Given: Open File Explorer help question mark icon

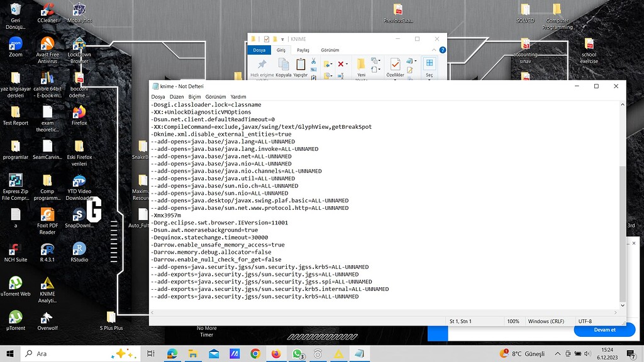Looking at the screenshot, I should [x=443, y=50].
